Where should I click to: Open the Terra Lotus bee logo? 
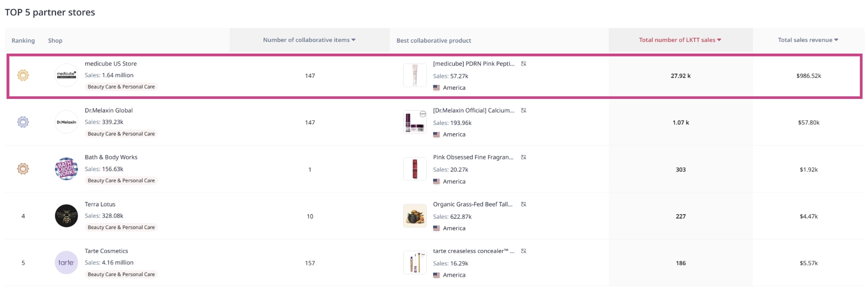(x=66, y=216)
